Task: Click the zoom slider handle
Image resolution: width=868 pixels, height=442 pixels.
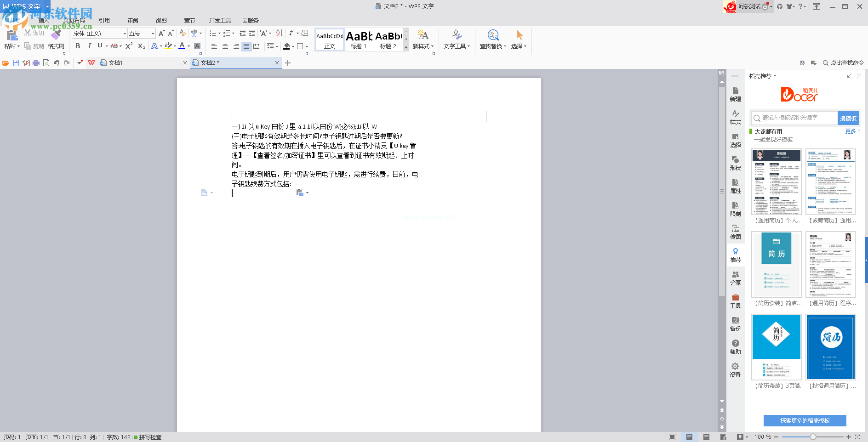Action: pyautogui.click(x=813, y=437)
